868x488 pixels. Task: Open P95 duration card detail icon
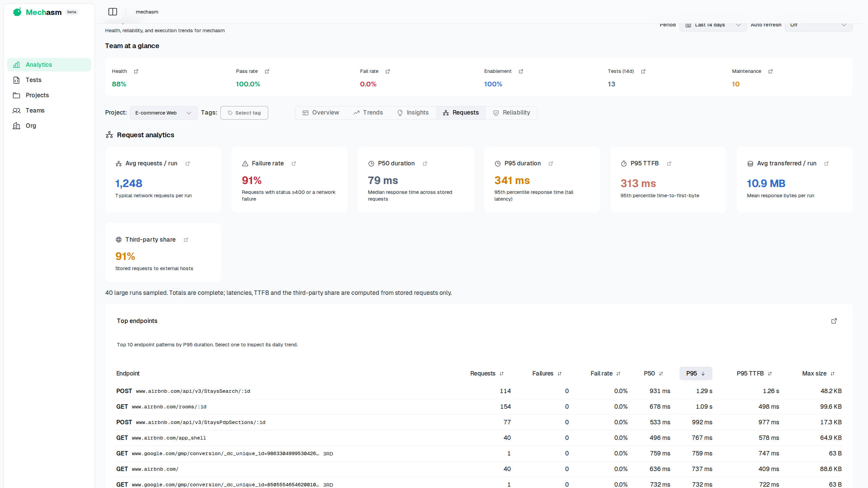tap(551, 163)
